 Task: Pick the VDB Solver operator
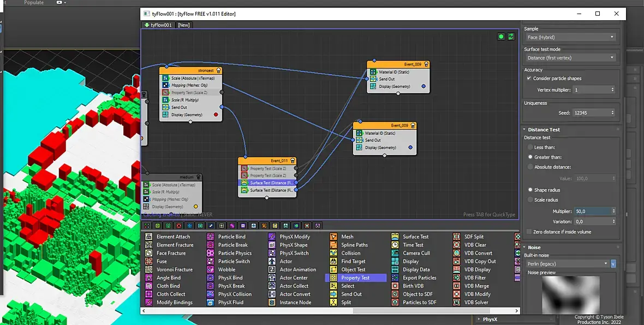pos(472,303)
